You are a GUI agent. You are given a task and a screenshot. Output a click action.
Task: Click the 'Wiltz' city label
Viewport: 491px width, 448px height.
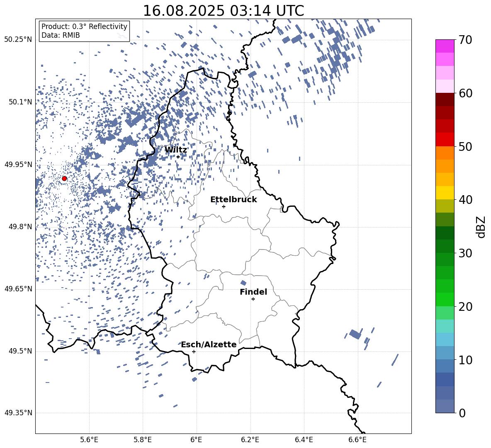click(176, 150)
